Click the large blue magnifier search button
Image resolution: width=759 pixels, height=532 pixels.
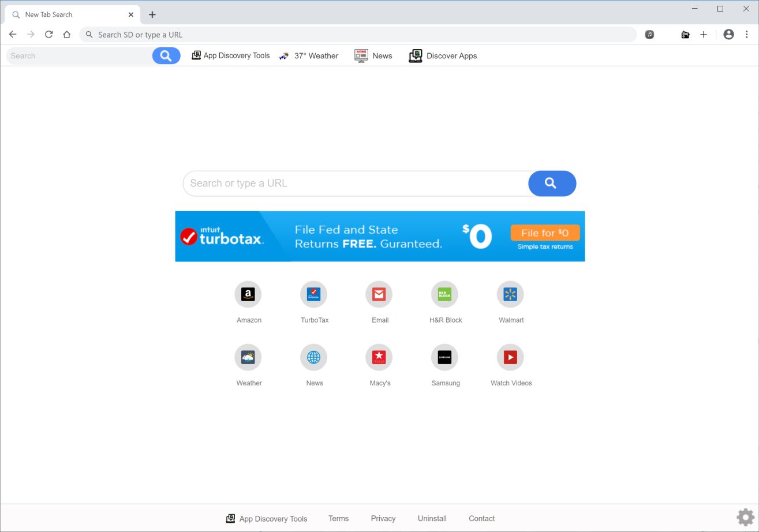tap(552, 183)
